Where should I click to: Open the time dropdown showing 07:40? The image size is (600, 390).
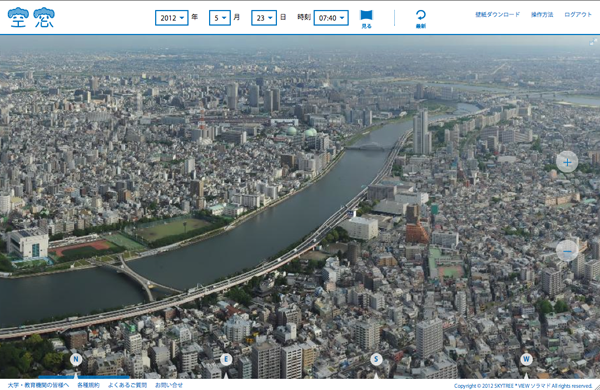coord(331,18)
